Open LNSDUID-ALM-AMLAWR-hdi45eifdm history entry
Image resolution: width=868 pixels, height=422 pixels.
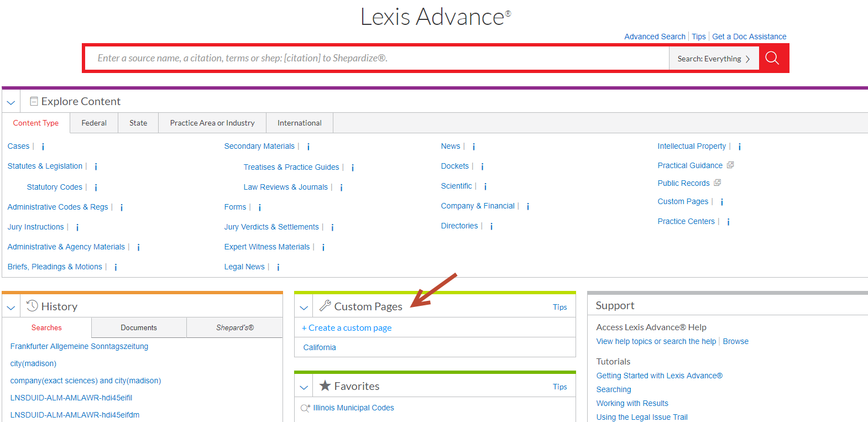tap(75, 415)
